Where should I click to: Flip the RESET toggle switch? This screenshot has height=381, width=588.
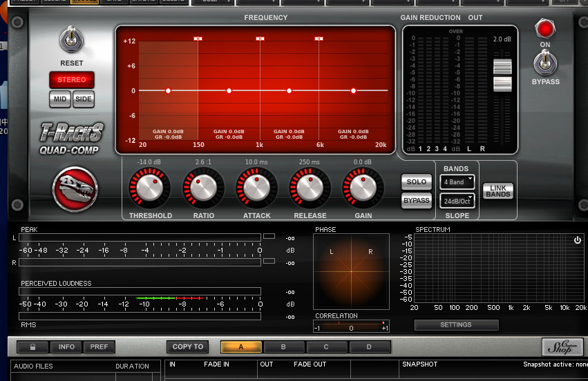pos(71,40)
